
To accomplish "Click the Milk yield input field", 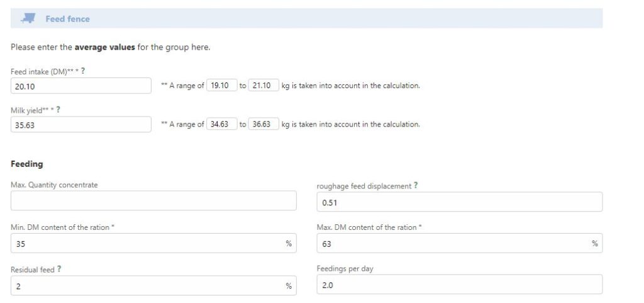I will click(81, 124).
